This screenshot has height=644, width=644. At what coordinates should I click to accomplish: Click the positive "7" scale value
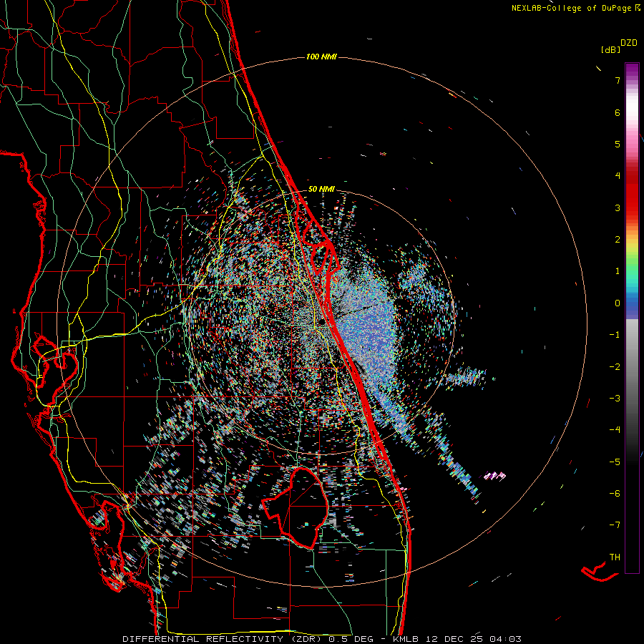click(x=618, y=80)
